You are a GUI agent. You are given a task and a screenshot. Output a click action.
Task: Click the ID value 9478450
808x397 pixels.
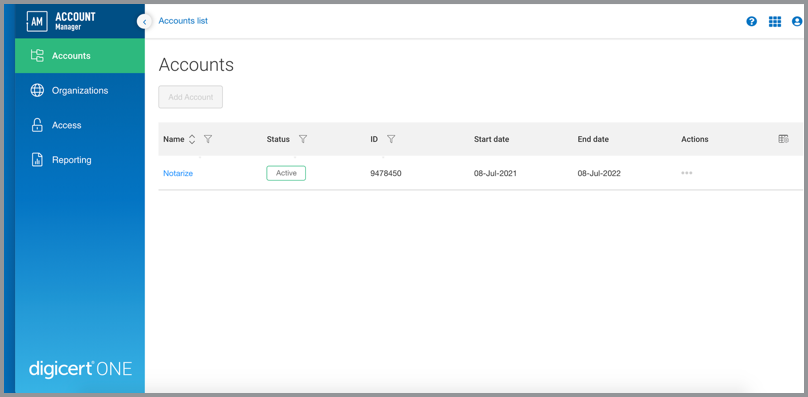[x=385, y=173]
